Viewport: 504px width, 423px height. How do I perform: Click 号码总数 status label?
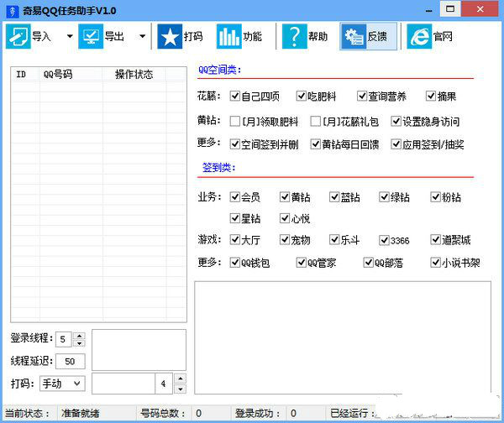pos(163,413)
